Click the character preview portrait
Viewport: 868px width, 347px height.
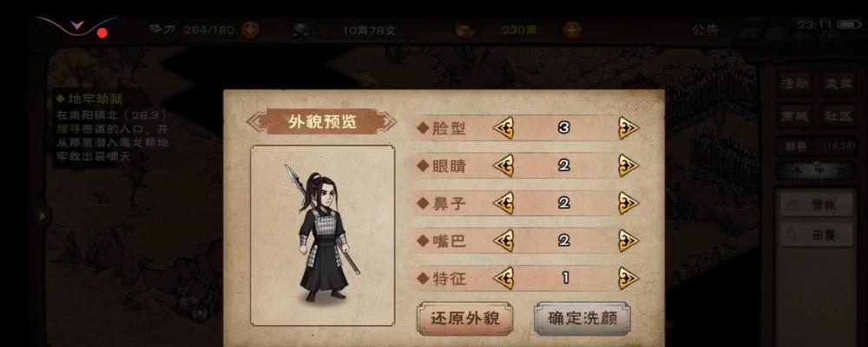323,235
